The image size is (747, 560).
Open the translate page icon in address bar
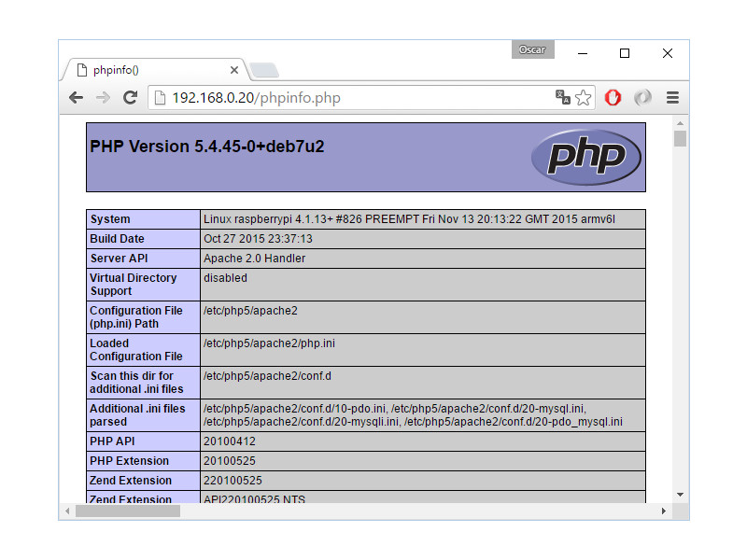tap(563, 97)
